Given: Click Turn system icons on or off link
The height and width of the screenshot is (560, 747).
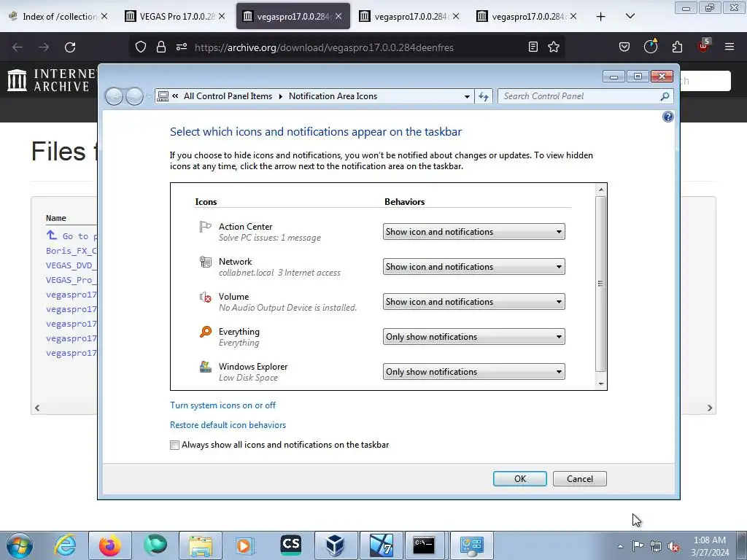Looking at the screenshot, I should coord(222,405).
